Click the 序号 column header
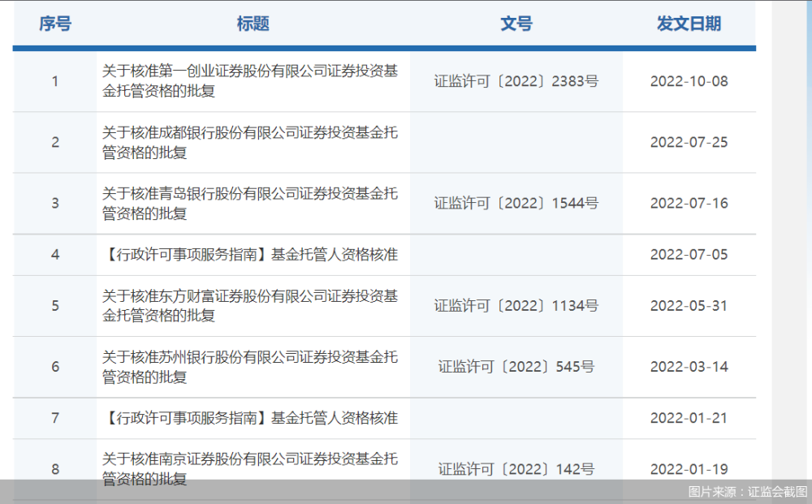 pos(54,24)
